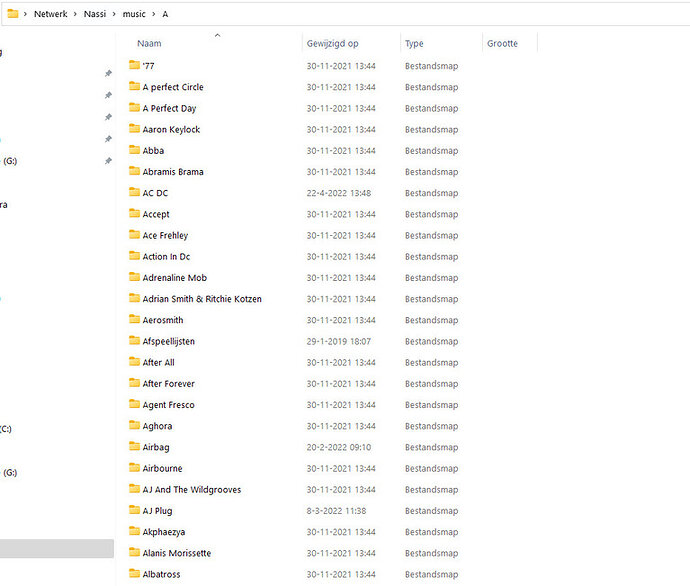This screenshot has width=690, height=586.
Task: Click the AC DC folder icon
Action: pyautogui.click(x=134, y=192)
